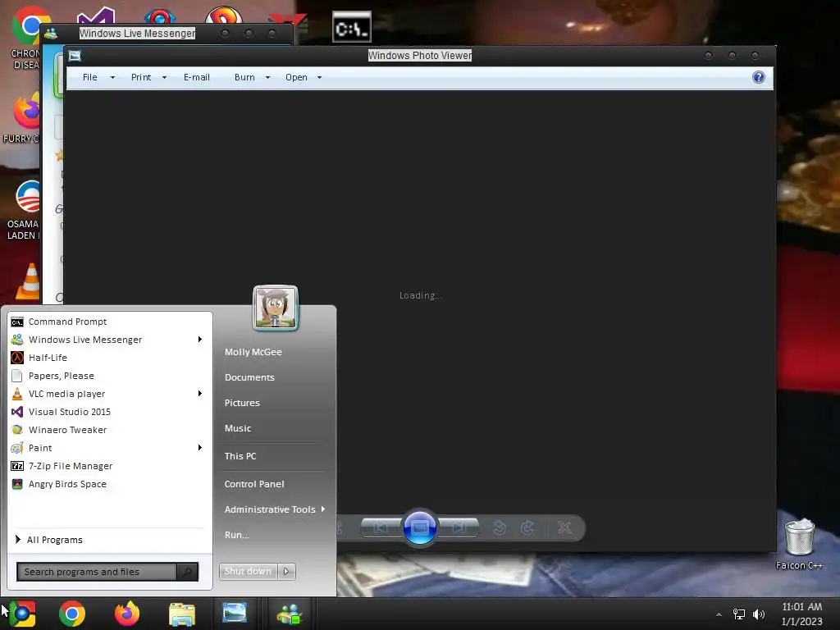The height and width of the screenshot is (630, 840).
Task: Open shut down options arrow
Action: point(286,572)
